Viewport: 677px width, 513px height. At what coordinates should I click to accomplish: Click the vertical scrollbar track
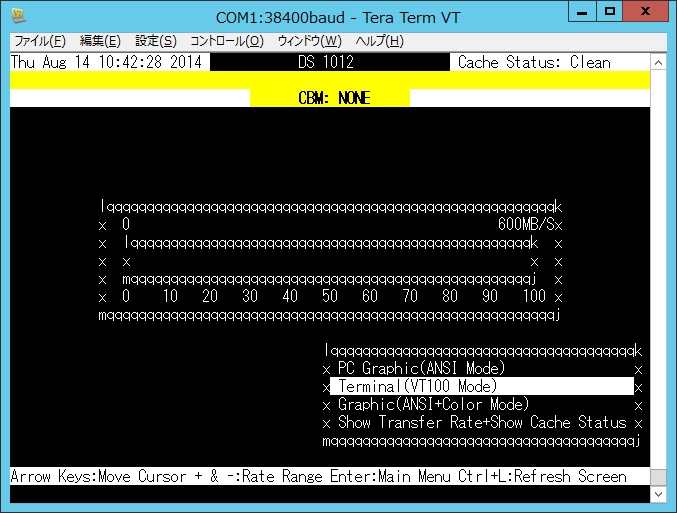pyautogui.click(x=659, y=270)
